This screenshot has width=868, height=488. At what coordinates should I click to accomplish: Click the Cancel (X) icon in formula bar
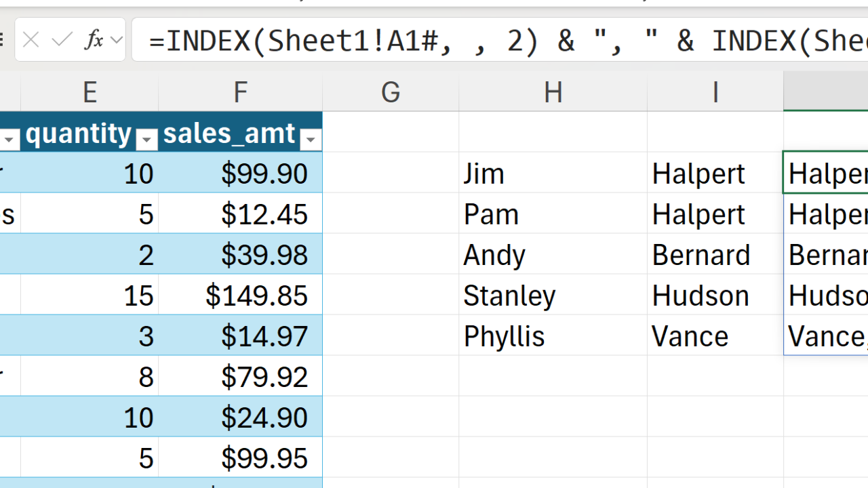pos(31,41)
